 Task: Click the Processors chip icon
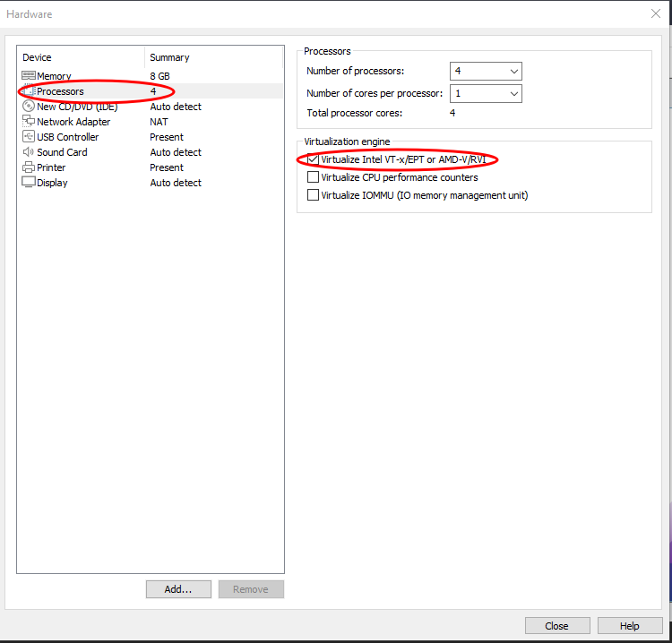pyautogui.click(x=29, y=90)
